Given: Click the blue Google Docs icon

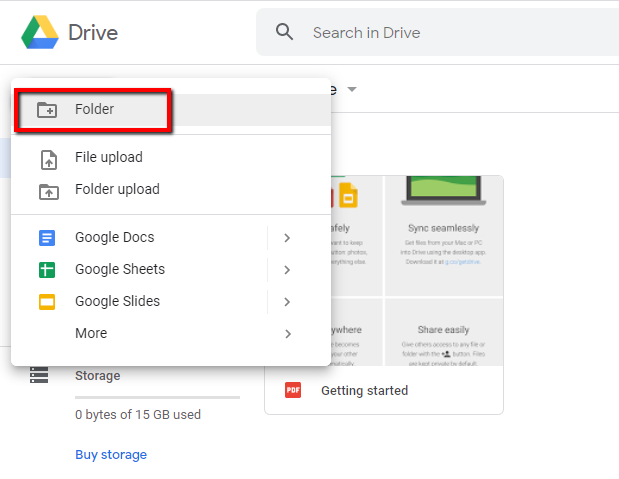Looking at the screenshot, I should click(x=47, y=238).
